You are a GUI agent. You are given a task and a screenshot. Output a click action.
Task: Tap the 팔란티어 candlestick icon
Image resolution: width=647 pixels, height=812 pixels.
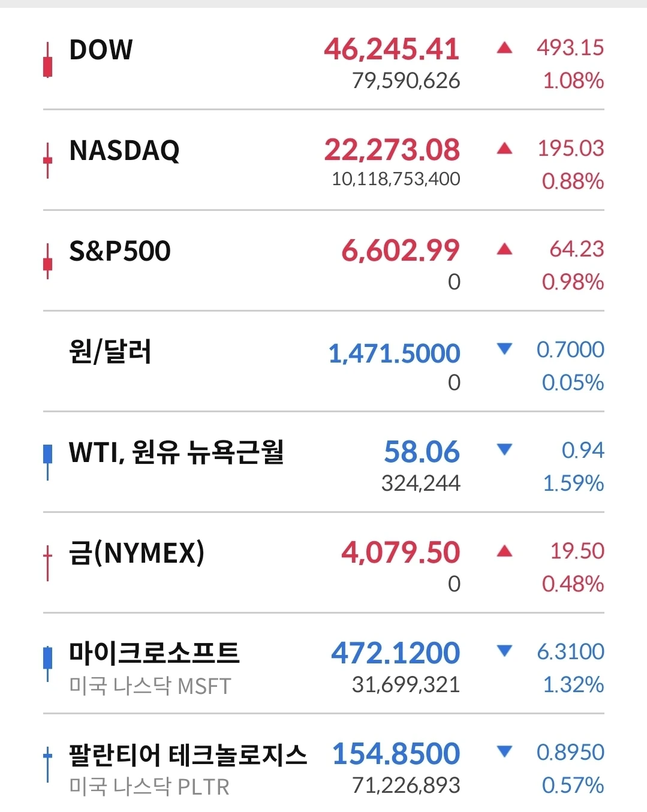47,764
